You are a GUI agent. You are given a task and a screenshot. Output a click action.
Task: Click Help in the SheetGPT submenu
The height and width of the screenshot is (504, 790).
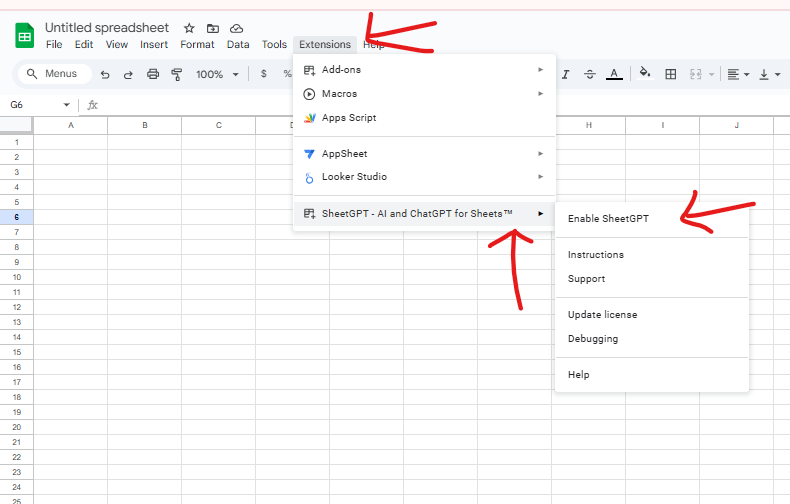(x=652, y=374)
